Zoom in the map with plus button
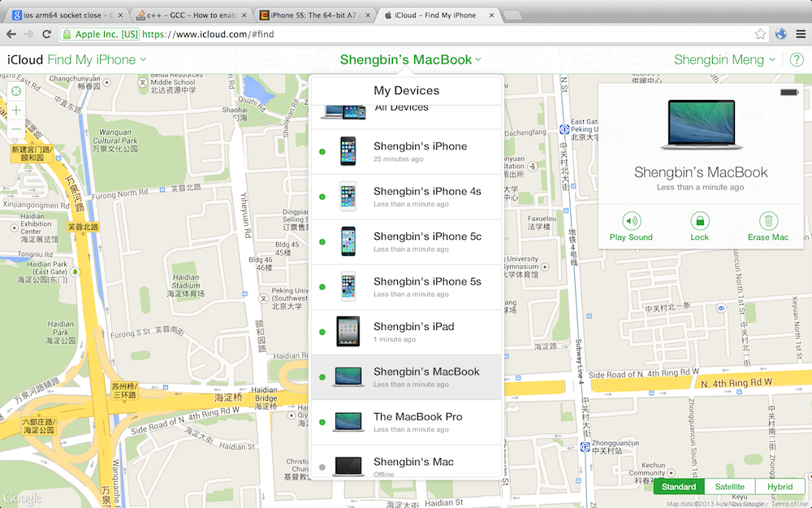The image size is (812, 508). point(16,110)
